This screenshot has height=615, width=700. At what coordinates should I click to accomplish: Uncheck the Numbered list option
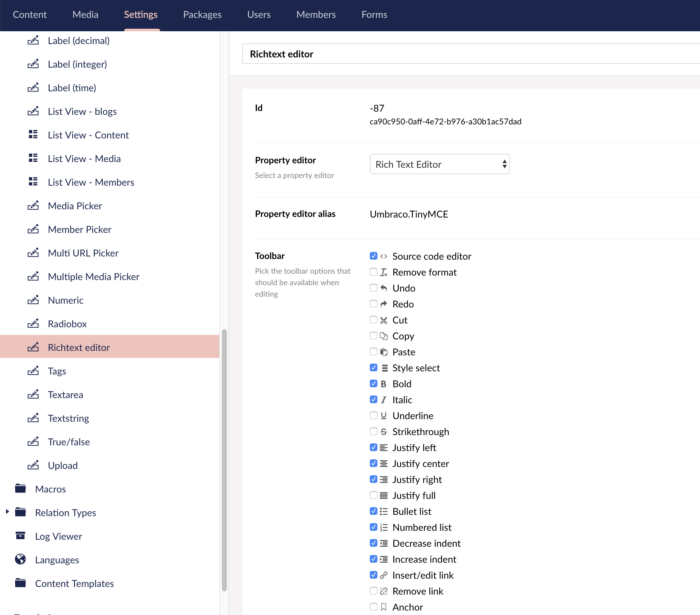pos(373,527)
